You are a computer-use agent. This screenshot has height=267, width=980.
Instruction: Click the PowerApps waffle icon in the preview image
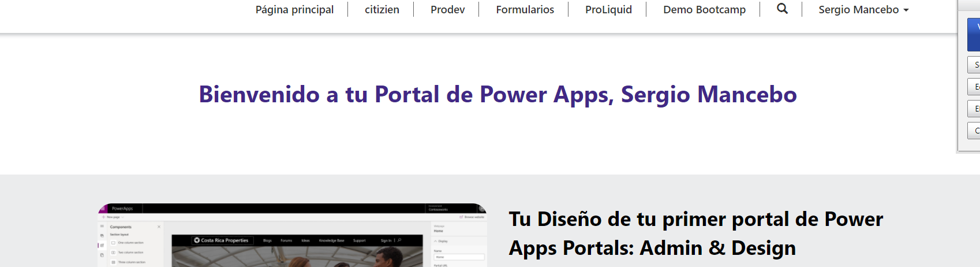[102, 208]
